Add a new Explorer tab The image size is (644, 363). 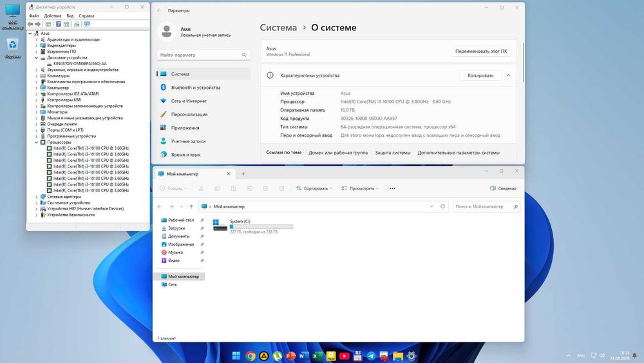[x=243, y=174]
